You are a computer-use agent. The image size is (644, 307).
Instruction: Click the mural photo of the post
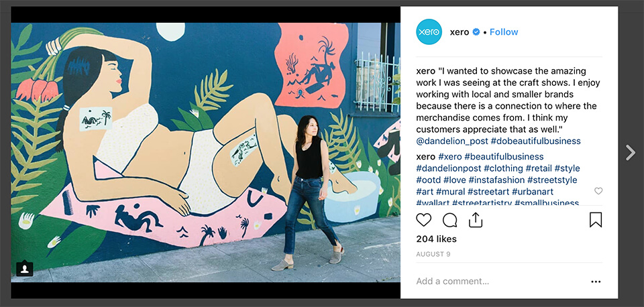(205, 152)
